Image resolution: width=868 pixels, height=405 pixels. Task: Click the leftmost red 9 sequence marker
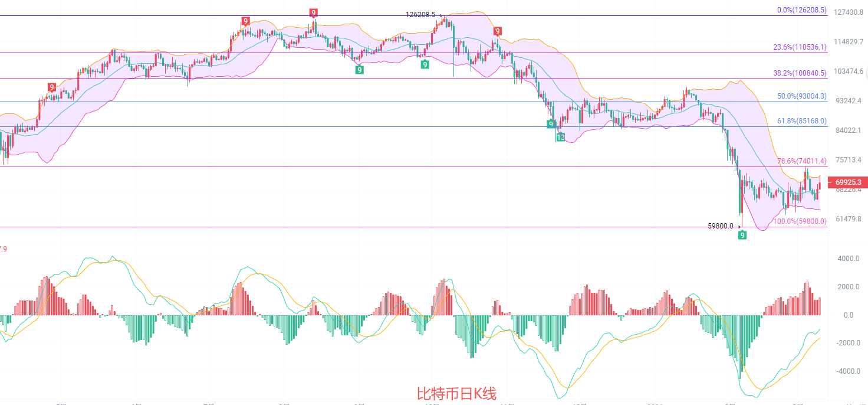(x=52, y=87)
